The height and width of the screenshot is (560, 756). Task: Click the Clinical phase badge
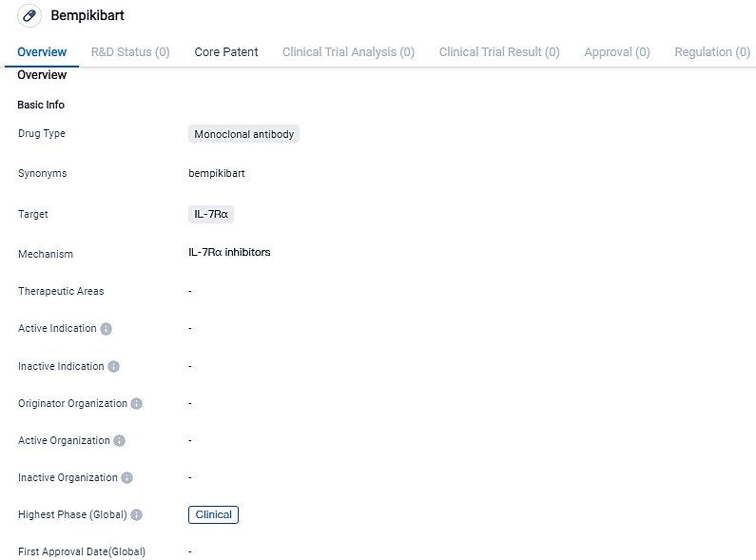[213, 514]
